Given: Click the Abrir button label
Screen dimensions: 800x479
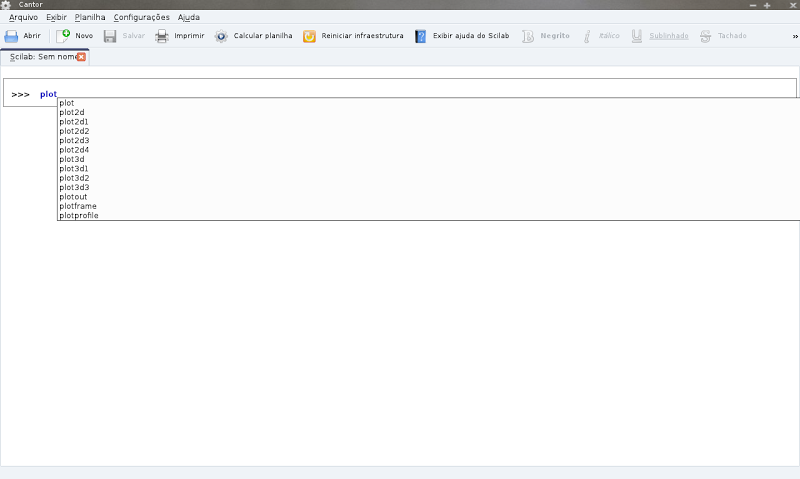Looking at the screenshot, I should [x=32, y=36].
